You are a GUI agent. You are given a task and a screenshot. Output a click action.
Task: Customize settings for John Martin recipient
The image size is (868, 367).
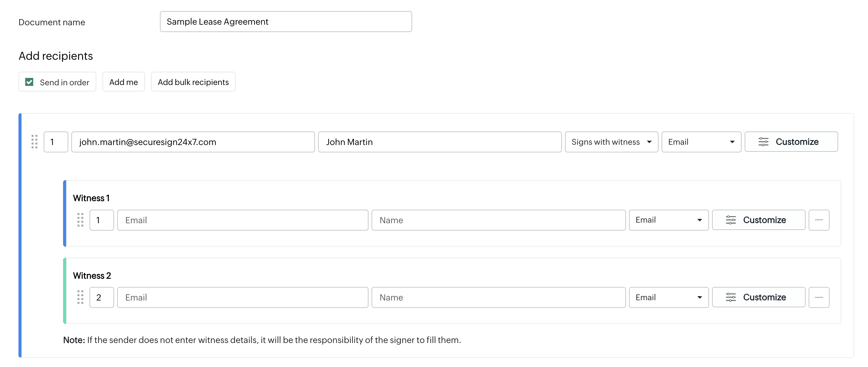pos(791,142)
